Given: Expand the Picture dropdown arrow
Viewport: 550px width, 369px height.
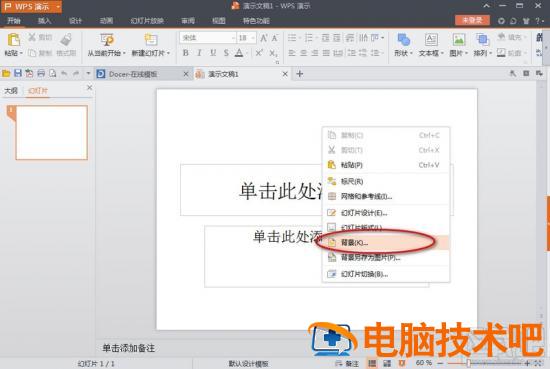Looking at the screenshot, I should coord(467,53).
